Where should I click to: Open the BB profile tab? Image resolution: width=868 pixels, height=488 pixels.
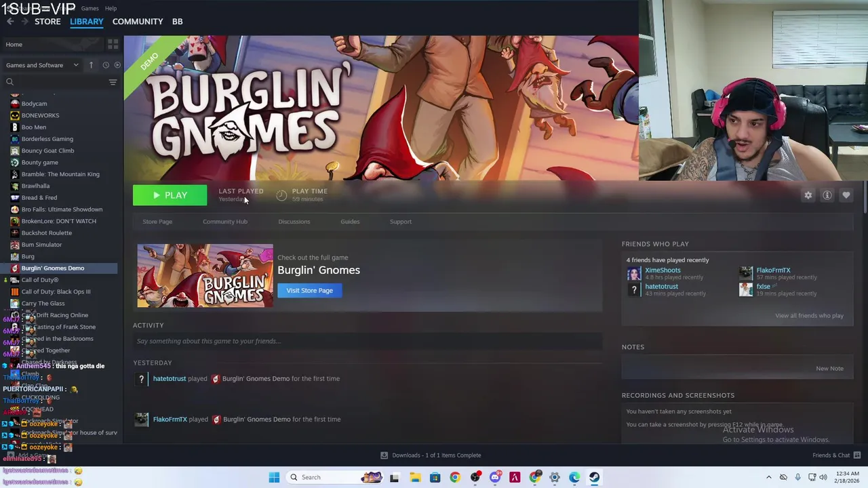pyautogui.click(x=177, y=22)
